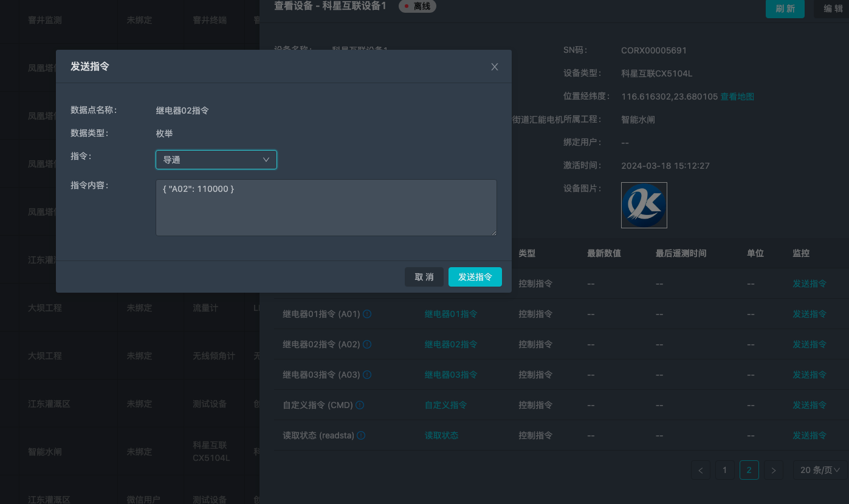Click the info icon beside 继电器03指令 (A03)
The image size is (849, 504).
(367, 375)
